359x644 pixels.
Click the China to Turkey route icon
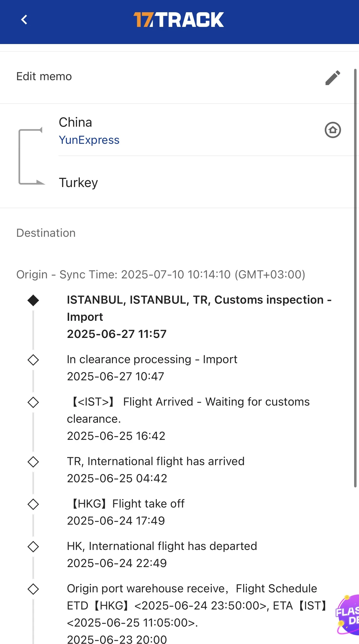click(31, 156)
